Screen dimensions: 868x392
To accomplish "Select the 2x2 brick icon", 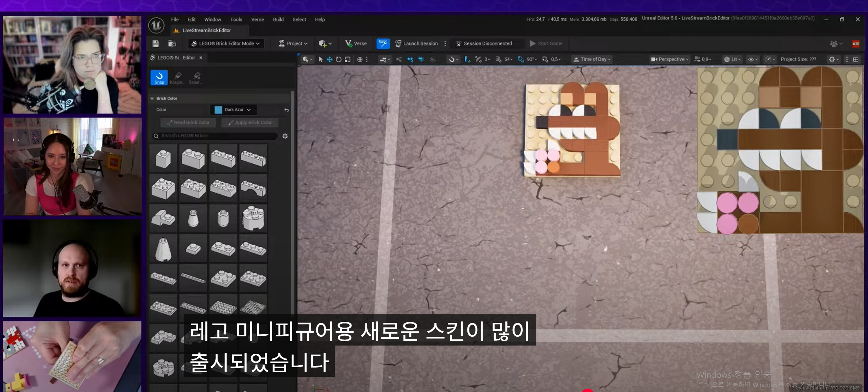I will click(x=163, y=188).
